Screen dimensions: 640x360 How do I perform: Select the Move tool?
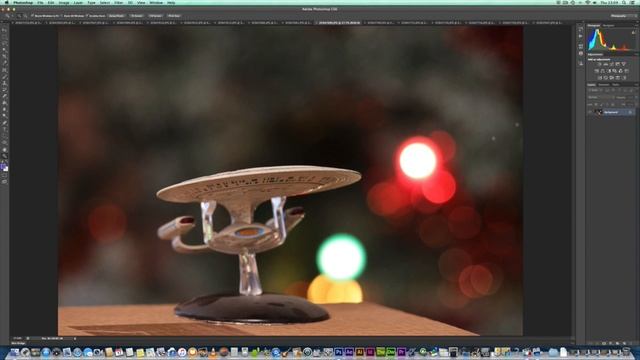point(5,30)
